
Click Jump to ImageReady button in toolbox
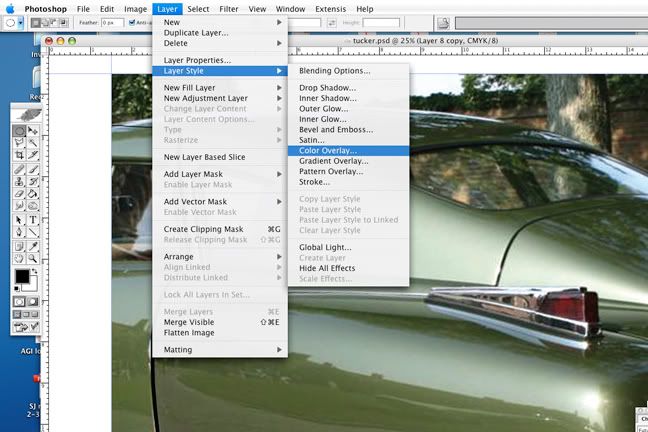tap(26, 327)
